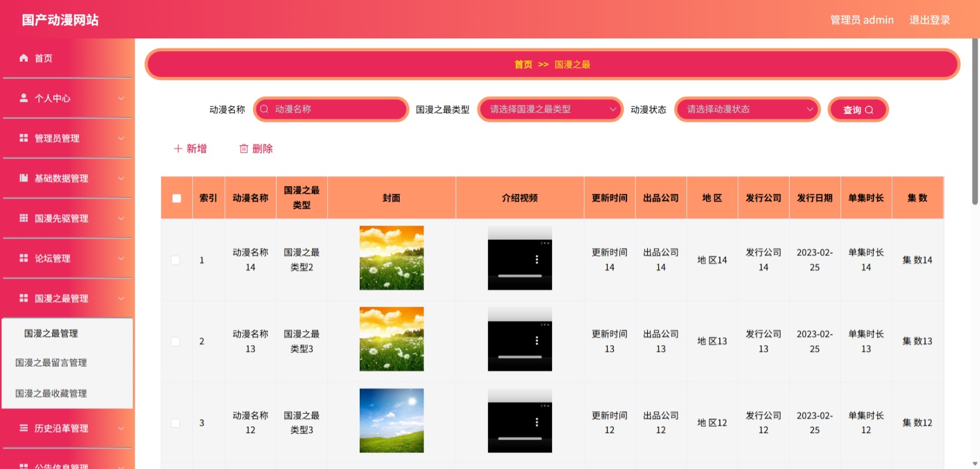This screenshot has height=469, width=980.
Task: Click 首页 breadcrumb link
Action: pos(523,64)
